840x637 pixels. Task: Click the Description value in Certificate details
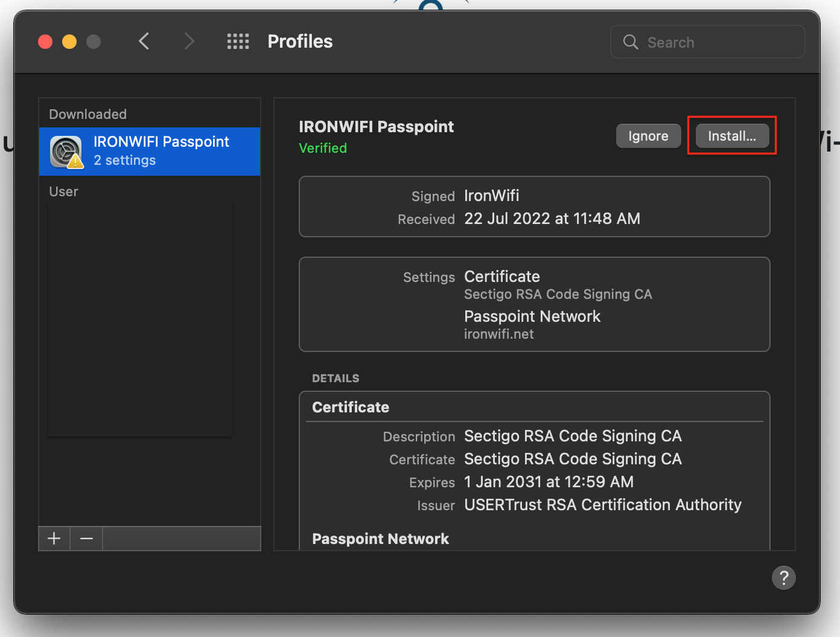[x=573, y=436]
